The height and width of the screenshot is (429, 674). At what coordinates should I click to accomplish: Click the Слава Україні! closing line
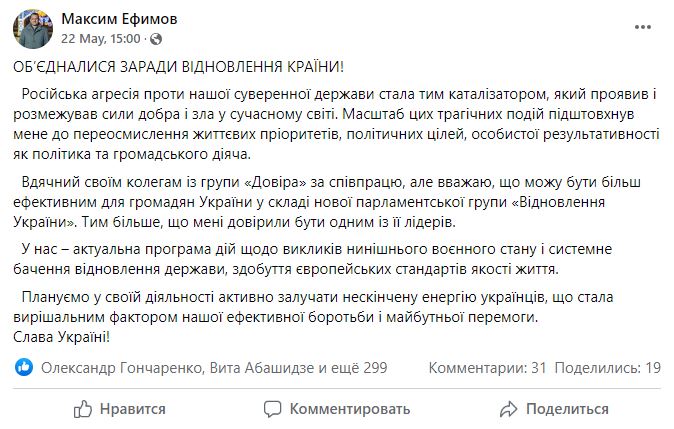[61, 337]
